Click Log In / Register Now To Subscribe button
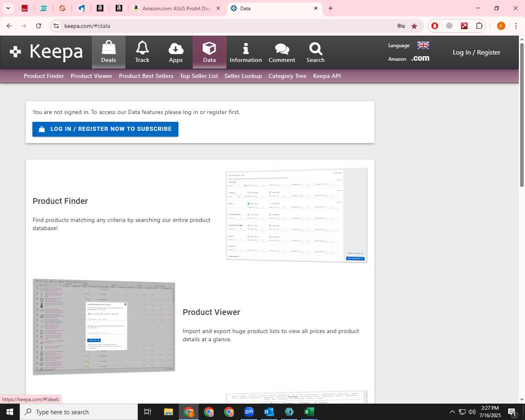Viewport: 525px width, 420px height. point(105,129)
